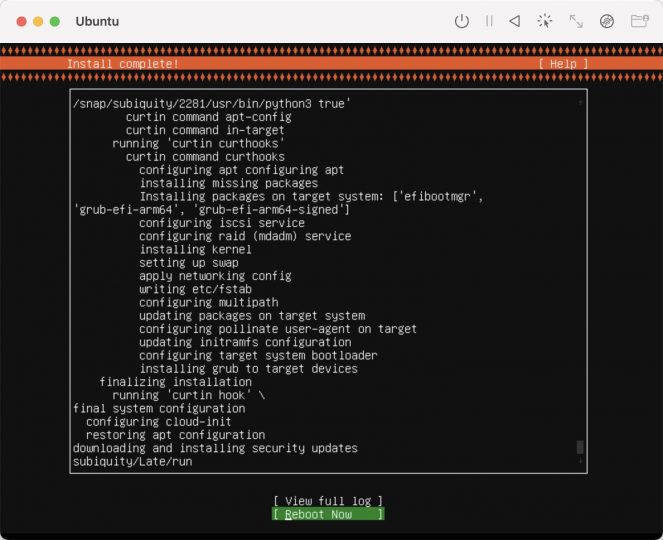The height and width of the screenshot is (540, 663).
Task: Maximize the Ubuntu VM window
Action: coord(55,21)
